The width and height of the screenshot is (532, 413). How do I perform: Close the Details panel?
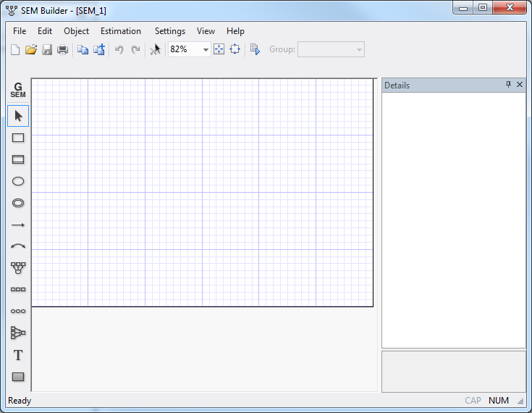coord(520,85)
